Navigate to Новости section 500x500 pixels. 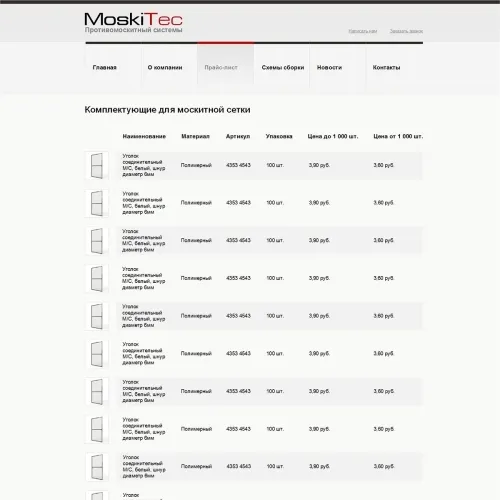click(329, 67)
